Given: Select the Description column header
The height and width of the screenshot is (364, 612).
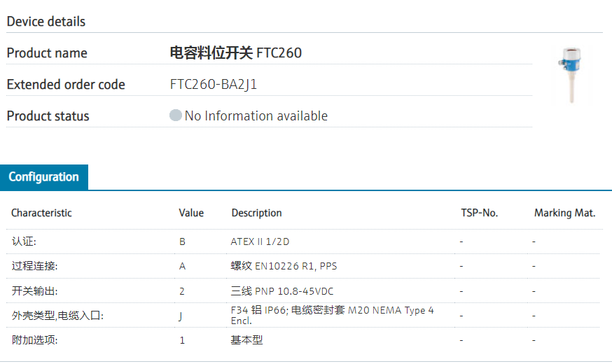Looking at the screenshot, I should click(256, 213).
